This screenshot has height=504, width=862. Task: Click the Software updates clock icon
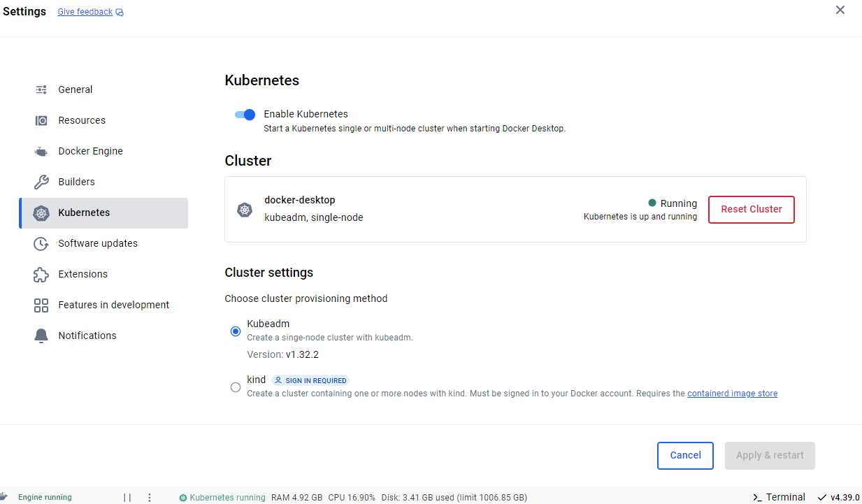point(41,243)
